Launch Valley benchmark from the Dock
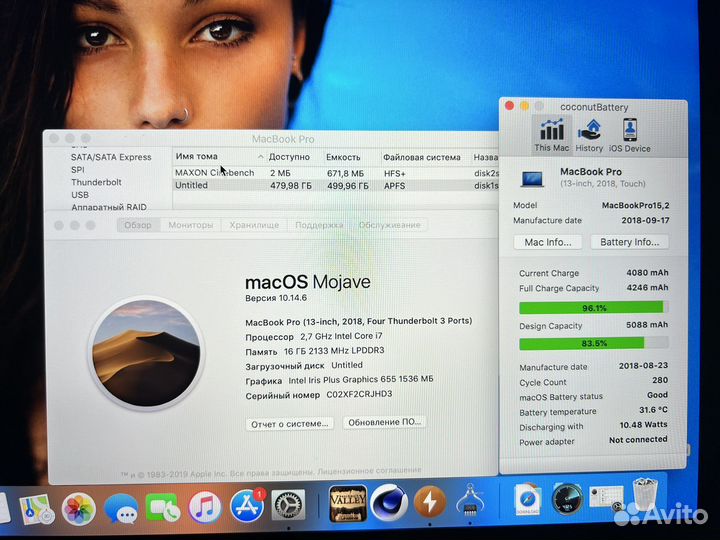Screen dimensions: 720x540 pyautogui.click(x=348, y=504)
